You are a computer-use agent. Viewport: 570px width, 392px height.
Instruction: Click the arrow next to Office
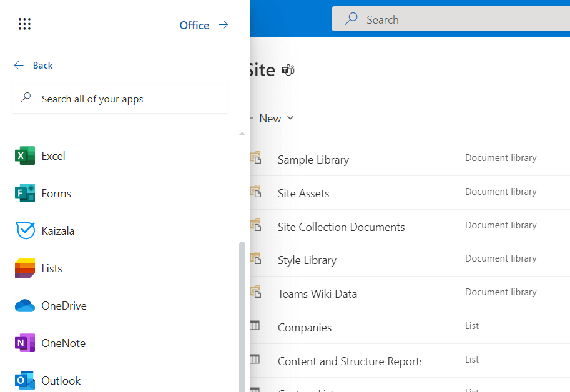click(224, 25)
